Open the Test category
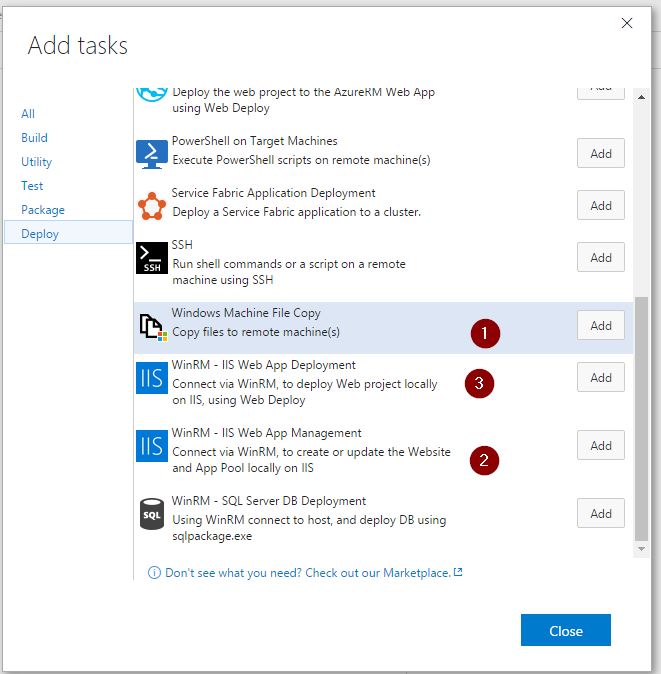The height and width of the screenshot is (674, 661). pyautogui.click(x=32, y=186)
